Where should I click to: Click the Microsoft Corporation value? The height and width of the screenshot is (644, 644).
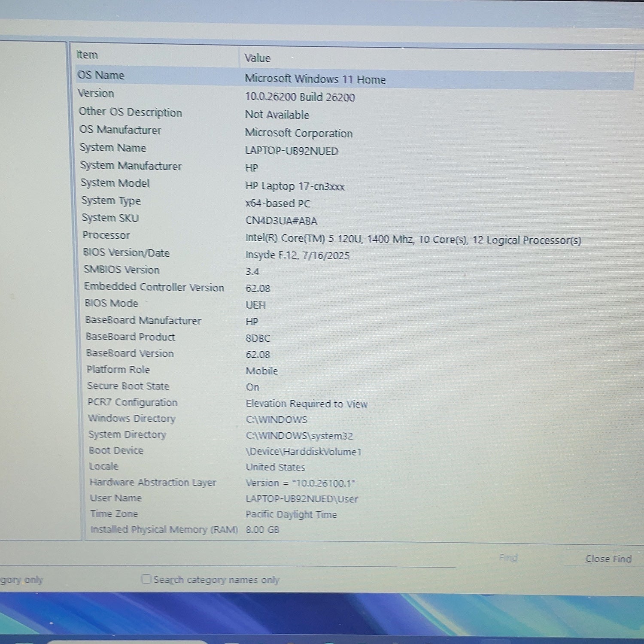299,133
